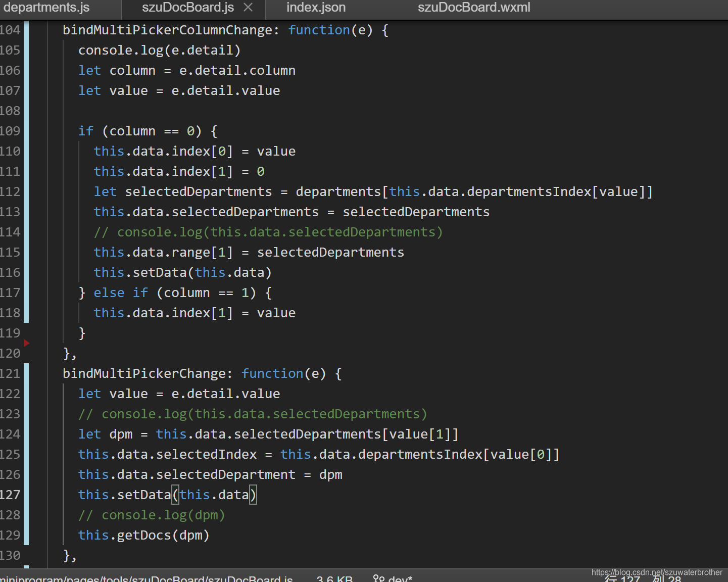Image resolution: width=728 pixels, height=582 pixels.
Task: Click the this.getDocs(dpm) call
Action: (144, 535)
